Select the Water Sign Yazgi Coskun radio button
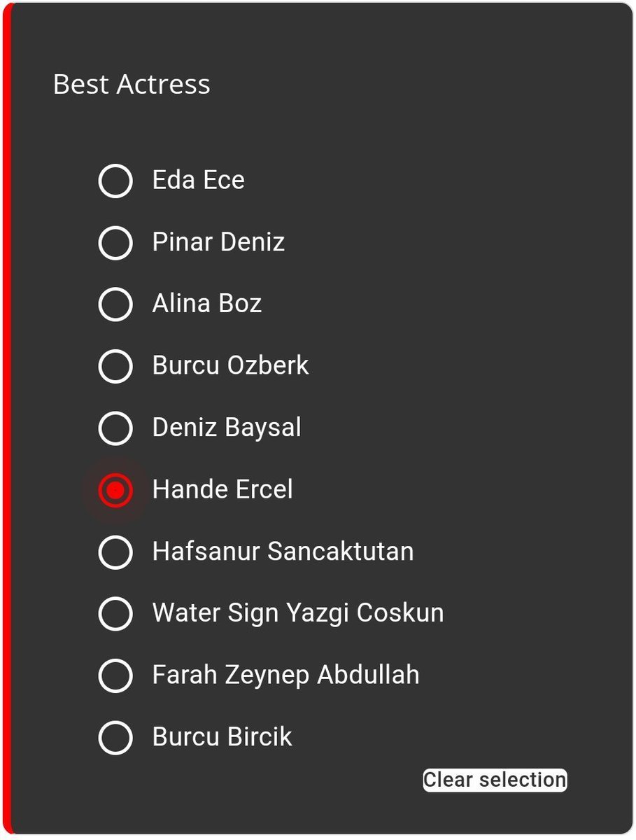The width and height of the screenshot is (636, 840). click(115, 614)
